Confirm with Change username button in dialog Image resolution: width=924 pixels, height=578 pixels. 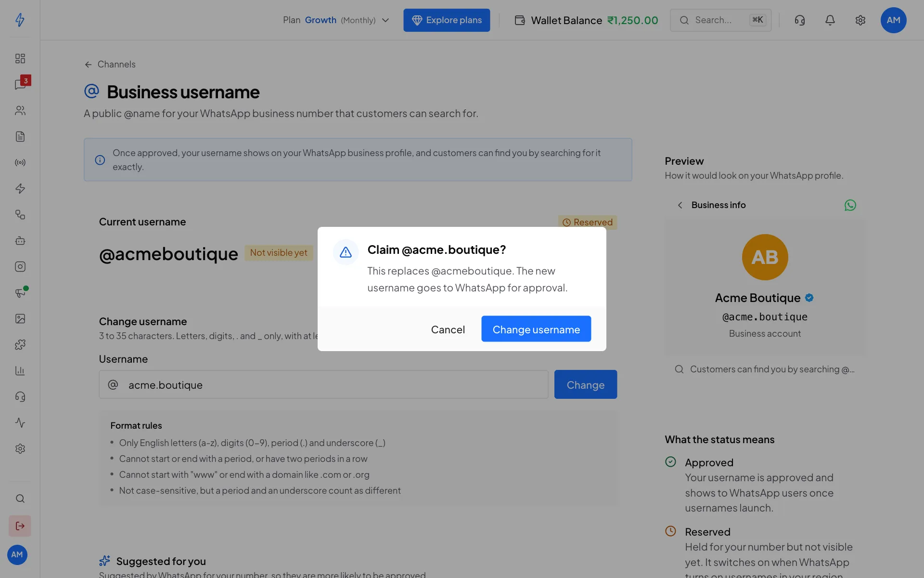[x=536, y=329]
